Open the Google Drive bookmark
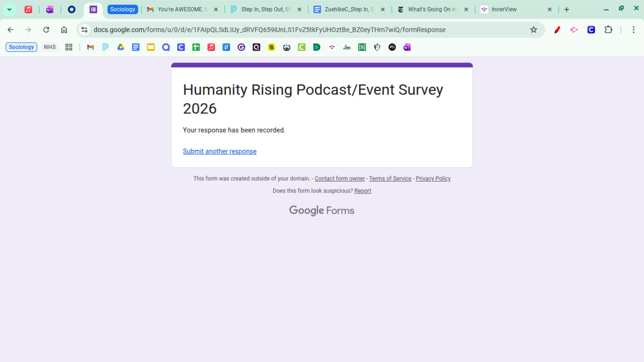 (121, 47)
